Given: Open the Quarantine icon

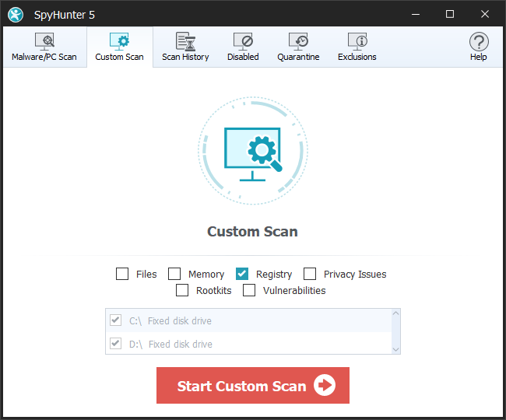Looking at the screenshot, I should (x=298, y=41).
